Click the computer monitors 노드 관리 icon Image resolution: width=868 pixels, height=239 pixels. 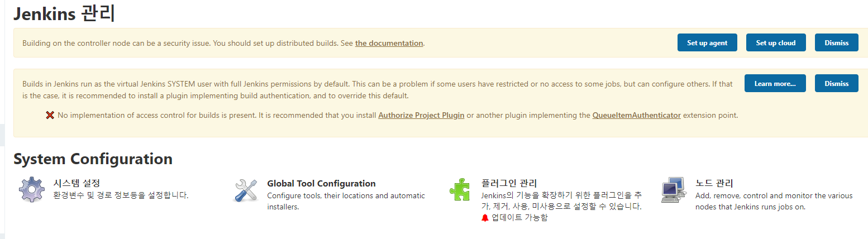673,190
